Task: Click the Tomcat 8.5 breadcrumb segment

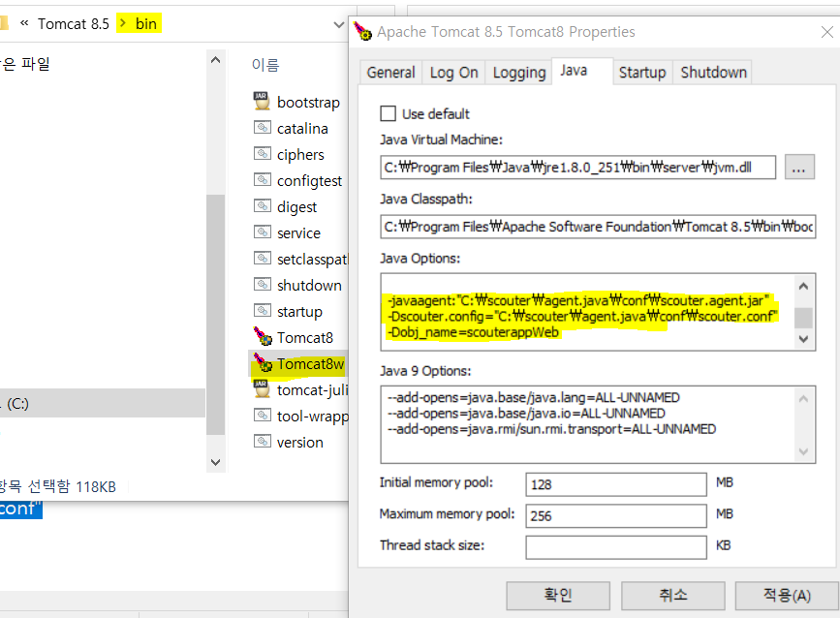Action: 74,23
